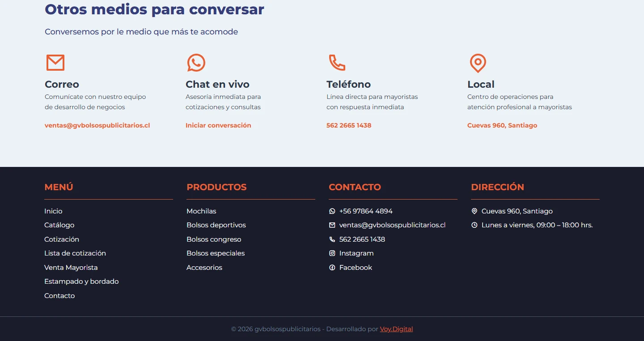Click the white footer 562 2665 1438 number

(362, 239)
